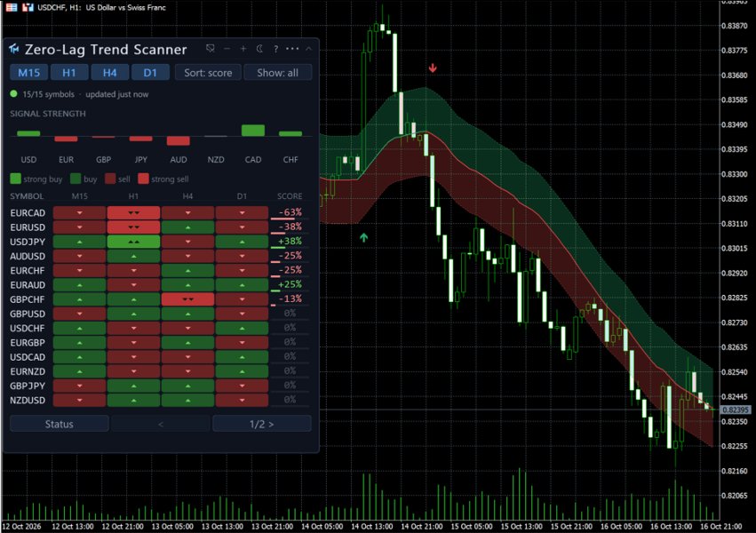
Task: Select the EURCAD symbol row
Action: pyautogui.click(x=160, y=212)
